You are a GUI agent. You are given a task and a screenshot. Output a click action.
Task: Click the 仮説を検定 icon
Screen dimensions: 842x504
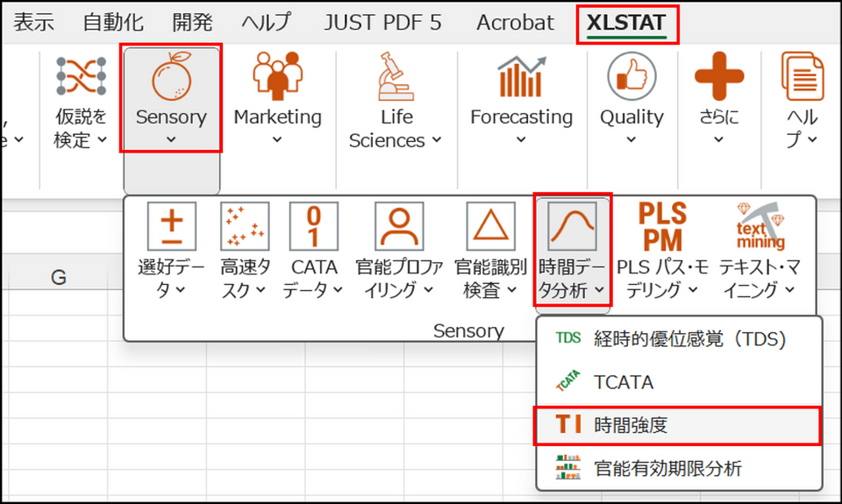click(81, 76)
